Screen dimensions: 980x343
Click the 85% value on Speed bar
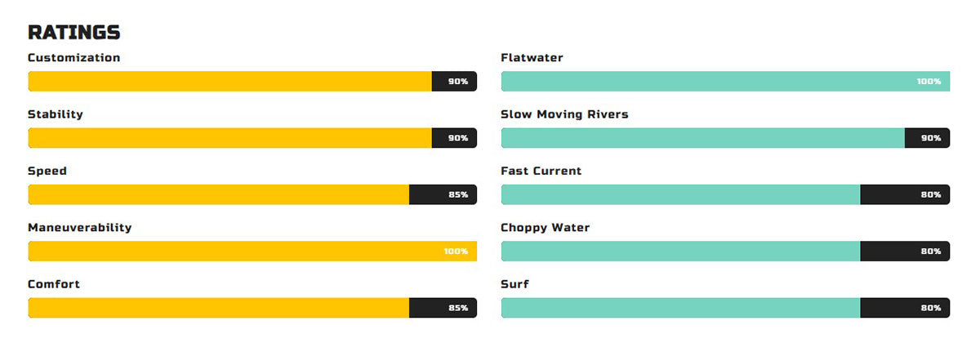click(458, 195)
